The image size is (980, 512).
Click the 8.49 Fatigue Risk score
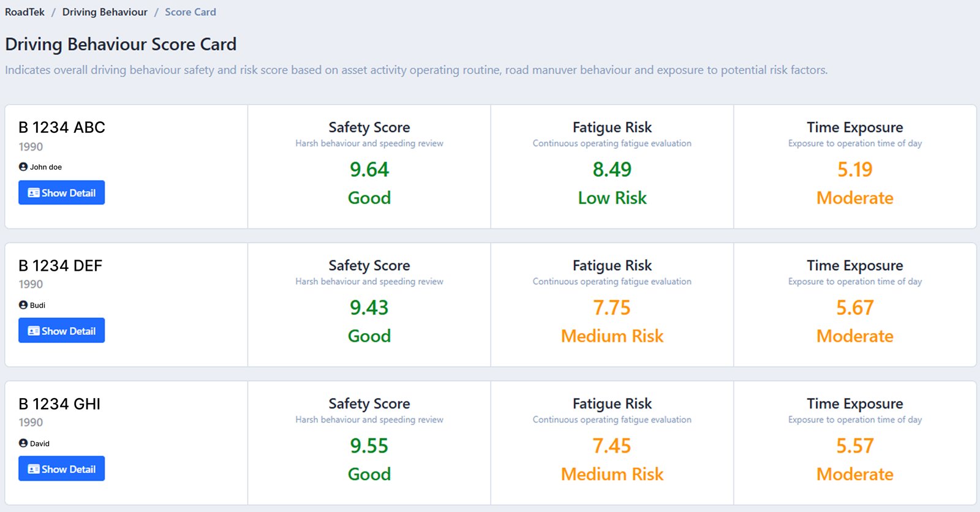612,170
